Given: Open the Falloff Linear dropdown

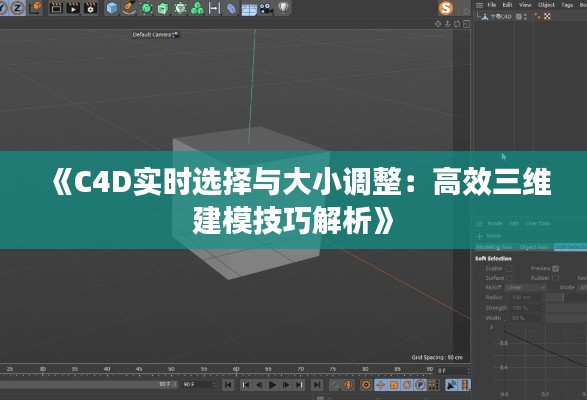Looking at the screenshot, I should click(526, 288).
